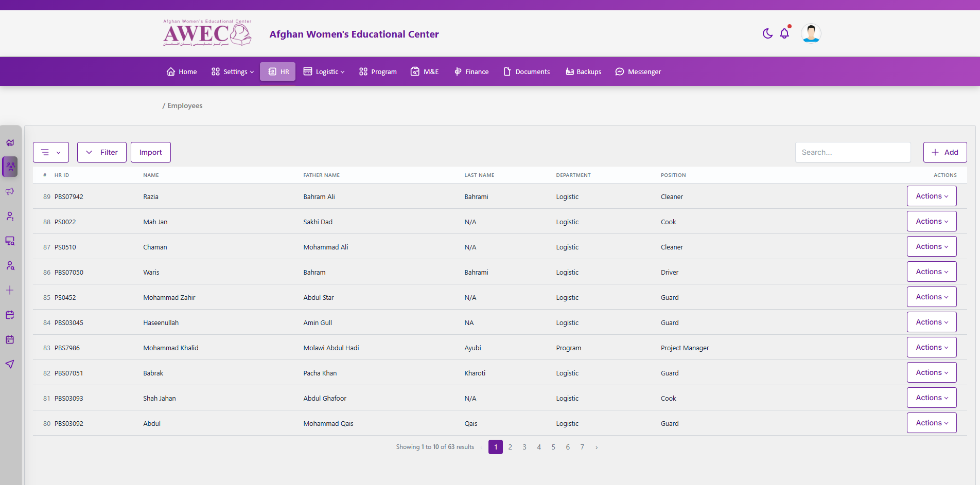980x485 pixels.
Task: Click the plus icon in the left sidebar
Action: (x=10, y=290)
